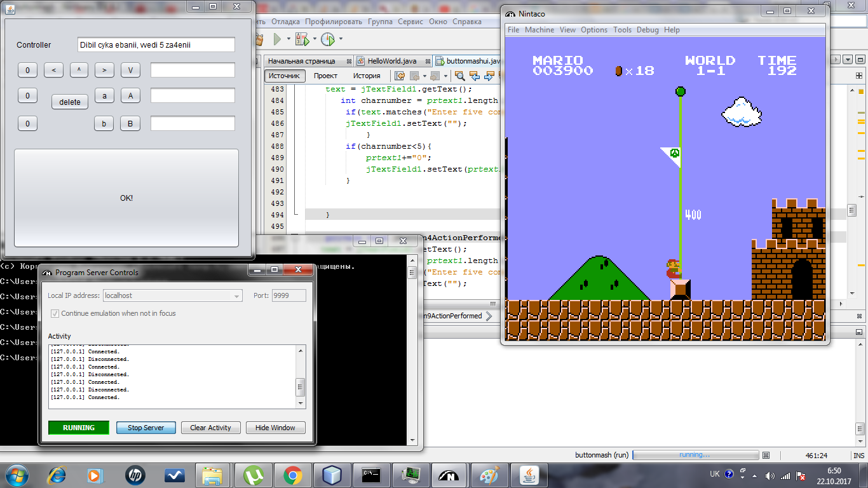868x488 pixels.
Task: Open the editor tab list dropdown
Action: point(848,60)
